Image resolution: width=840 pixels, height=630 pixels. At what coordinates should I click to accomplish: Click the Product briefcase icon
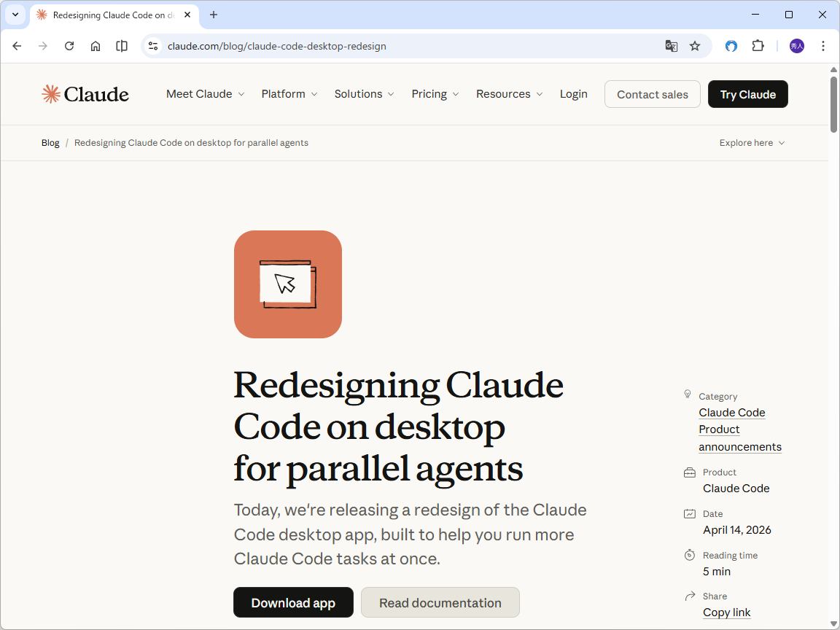click(690, 472)
